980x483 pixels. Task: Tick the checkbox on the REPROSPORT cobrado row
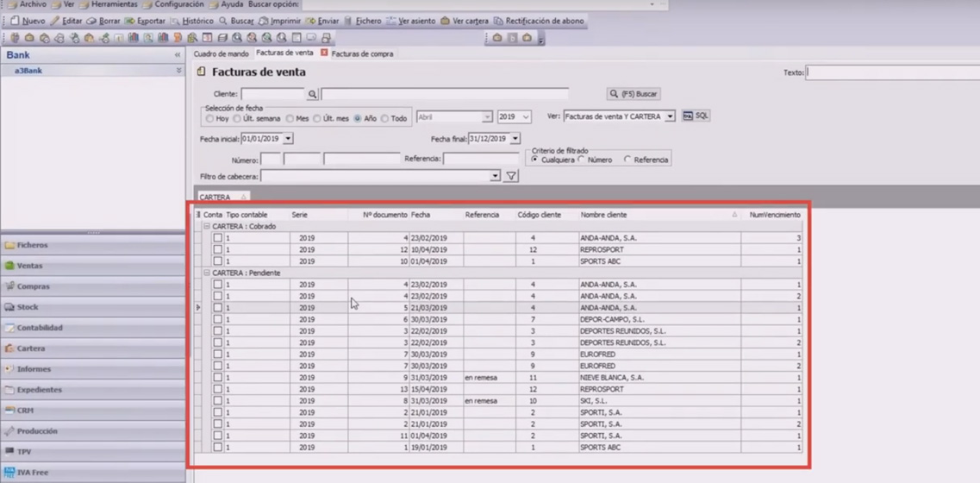(218, 249)
